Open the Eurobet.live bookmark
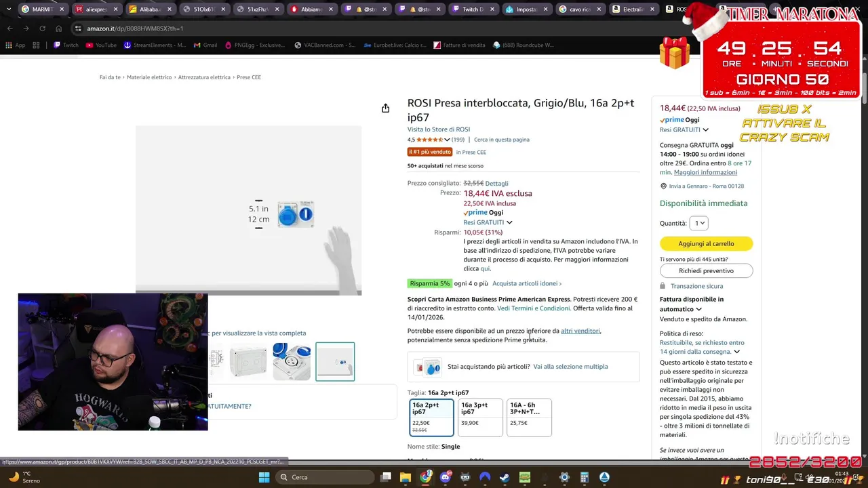The image size is (868, 488). pyautogui.click(x=395, y=45)
